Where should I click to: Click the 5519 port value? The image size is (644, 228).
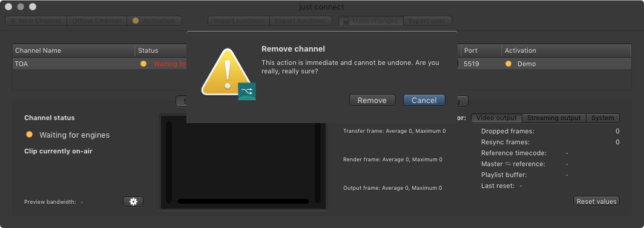(471, 64)
